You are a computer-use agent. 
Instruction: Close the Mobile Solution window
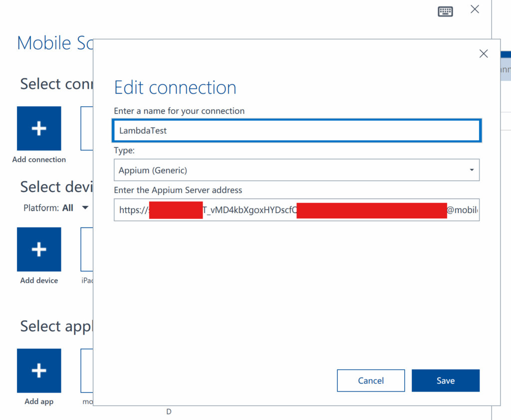tap(475, 9)
